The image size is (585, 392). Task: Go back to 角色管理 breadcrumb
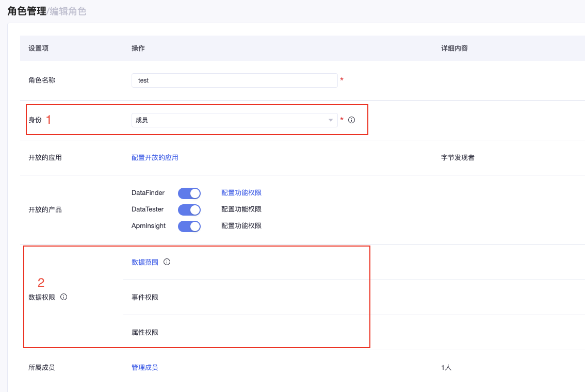click(x=26, y=11)
